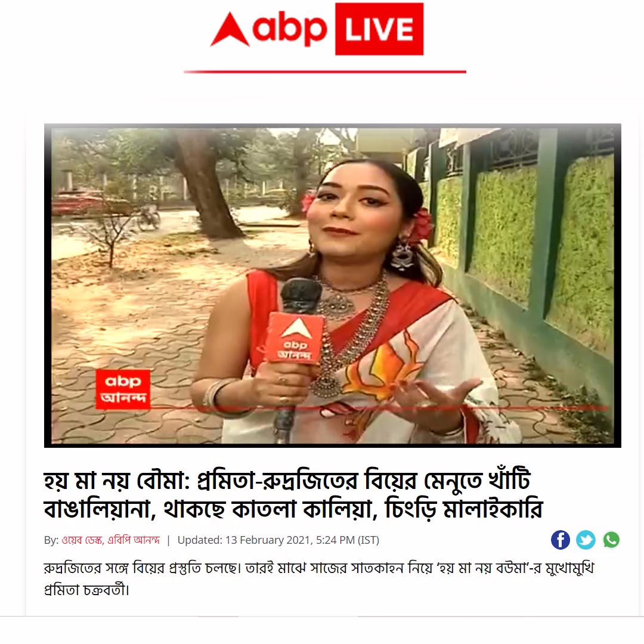Image resolution: width=644 pixels, height=644 pixels.
Task: Click the name প্রমিতা চক্রবর্তী in the summary
Action: click(86, 590)
